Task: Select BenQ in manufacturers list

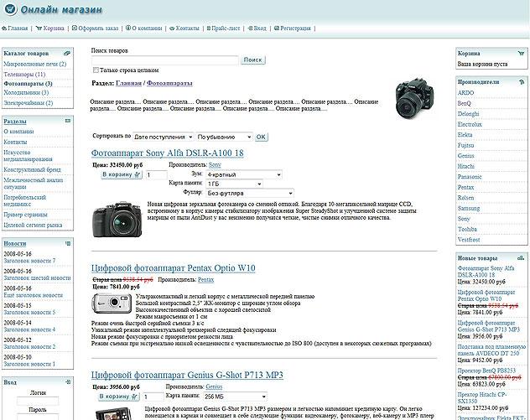Action: 464,103
